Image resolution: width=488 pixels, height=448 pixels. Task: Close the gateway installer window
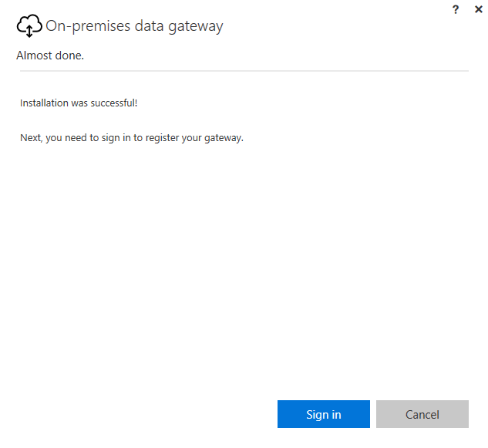478,9
